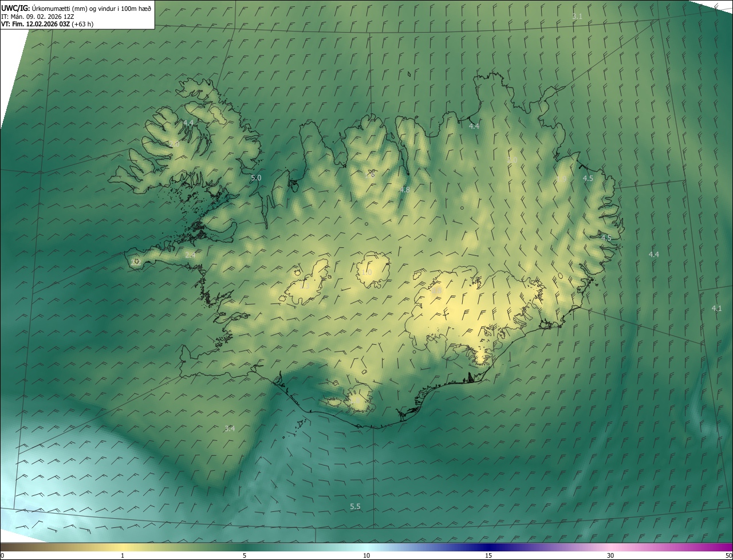The width and height of the screenshot is (733, 560).
Task: Click the '15' tick on the colour scale
Action: click(488, 555)
